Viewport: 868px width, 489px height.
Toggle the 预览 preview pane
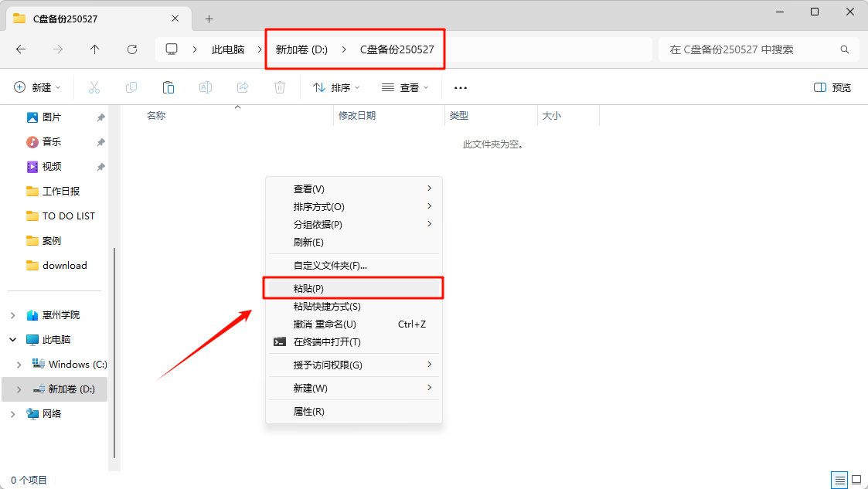pos(832,87)
